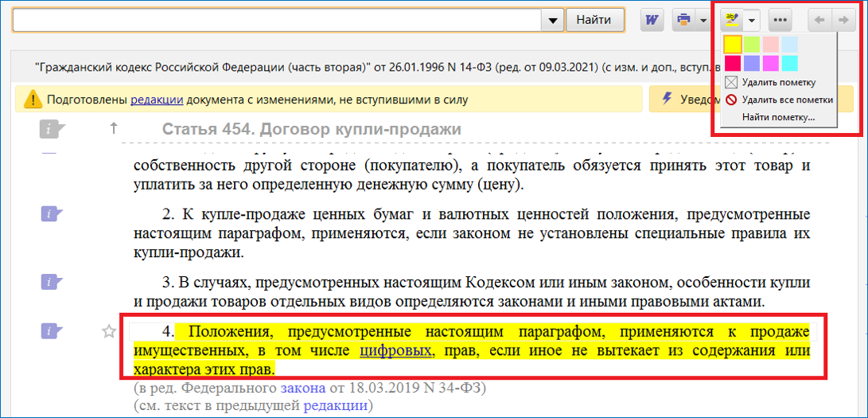Open редакции link in yellow warning banner

click(158, 100)
